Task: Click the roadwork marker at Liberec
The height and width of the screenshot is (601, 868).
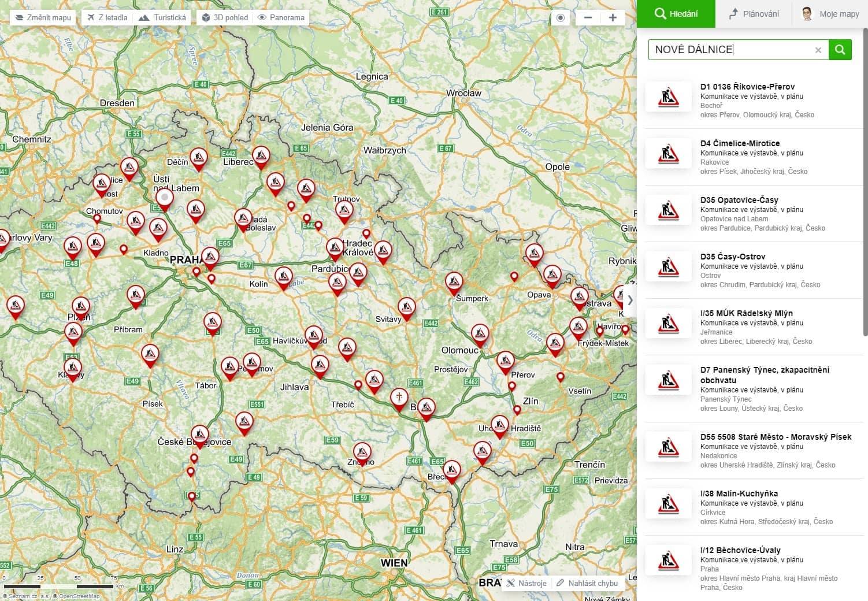Action: 261,157
